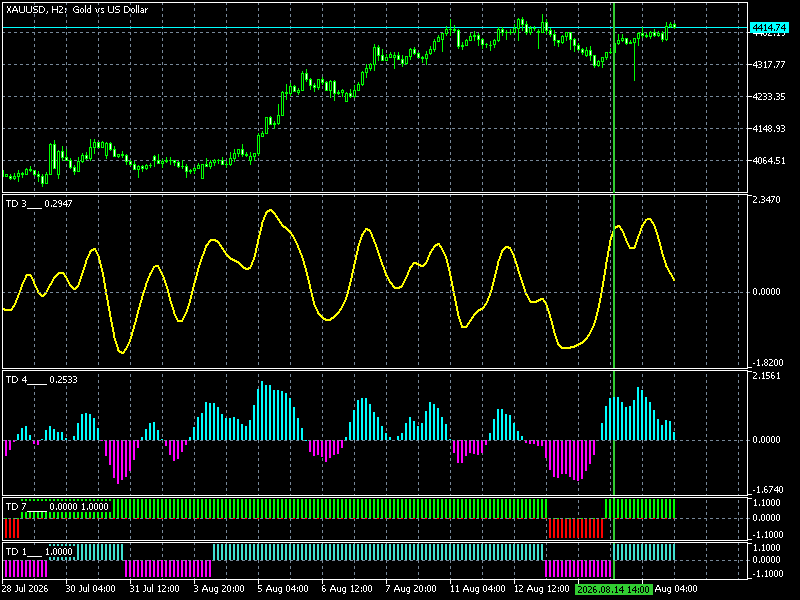The image size is (800, 600).
Task: Select the 4064.51 price axis value
Action: (769, 161)
